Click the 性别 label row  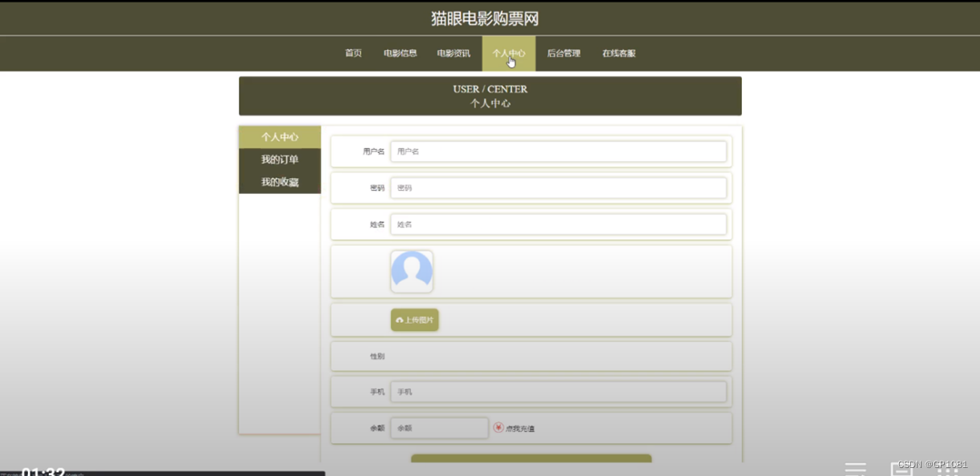pyautogui.click(x=531, y=356)
